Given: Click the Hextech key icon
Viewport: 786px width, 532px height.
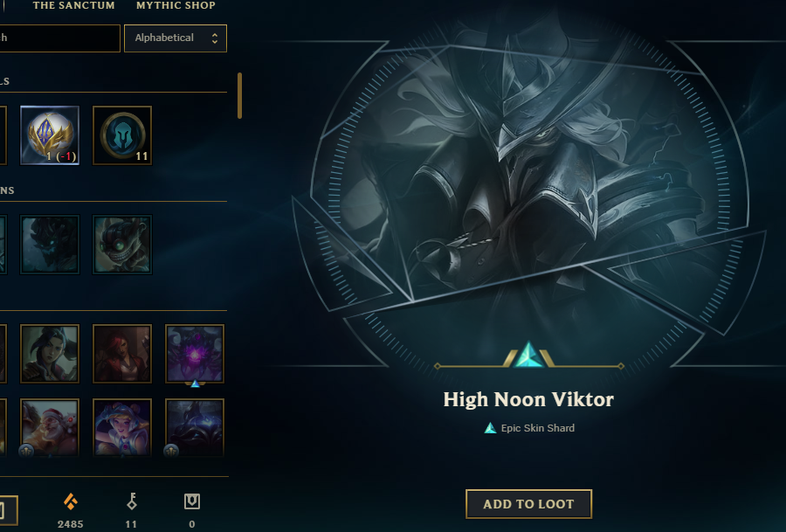Looking at the screenshot, I should (131, 501).
